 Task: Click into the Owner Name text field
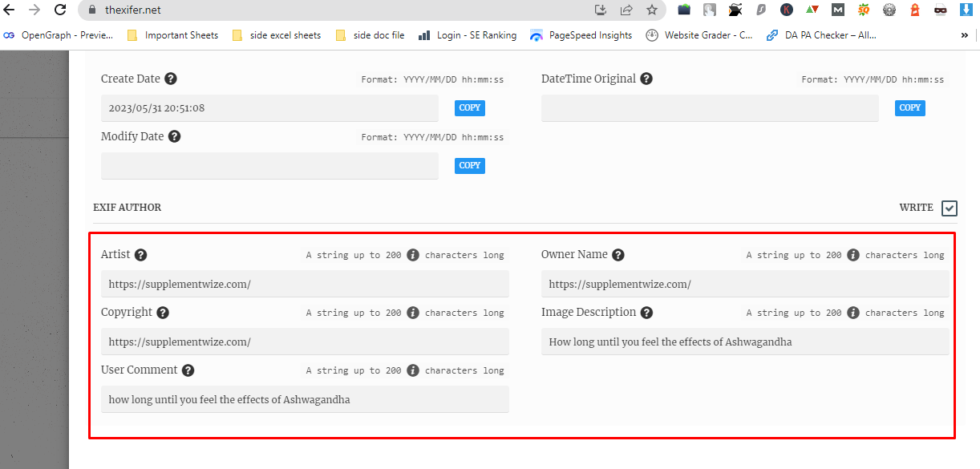click(745, 284)
